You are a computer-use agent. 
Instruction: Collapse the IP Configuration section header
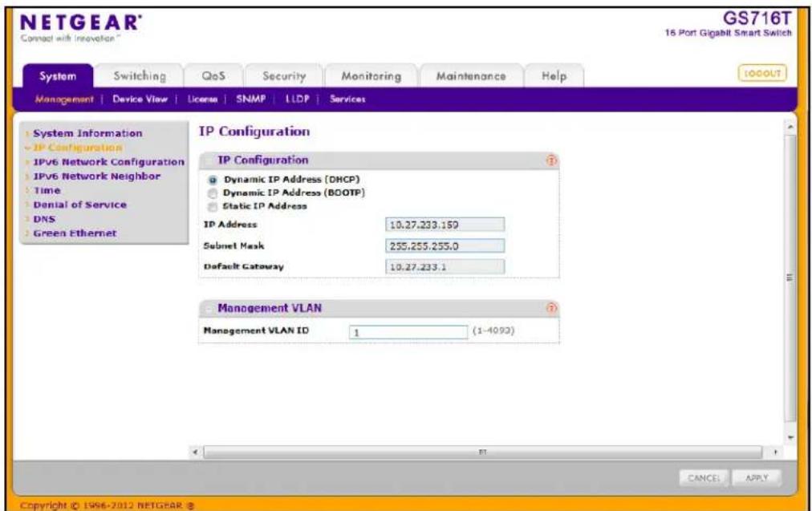(209, 161)
